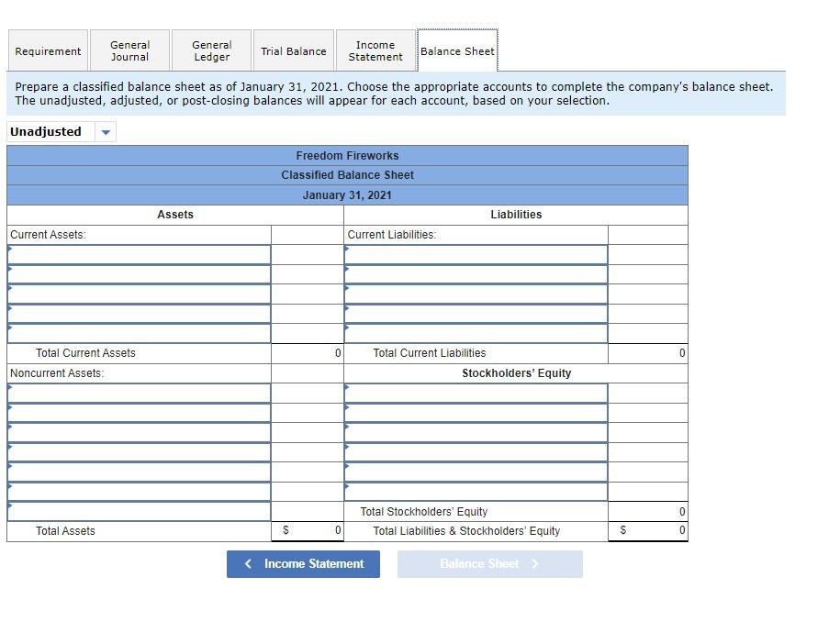Switch to the Requirement tab
Screen dimensions: 829x644
[x=47, y=50]
